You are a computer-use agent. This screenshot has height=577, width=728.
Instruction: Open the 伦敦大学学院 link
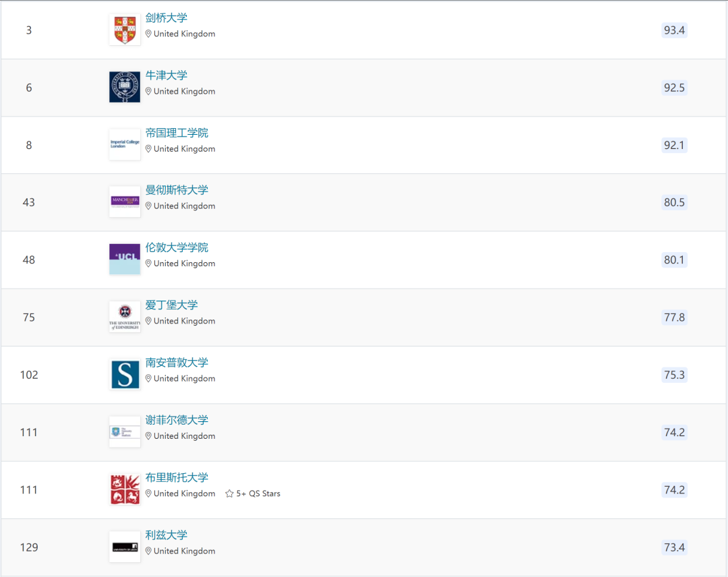[177, 247]
